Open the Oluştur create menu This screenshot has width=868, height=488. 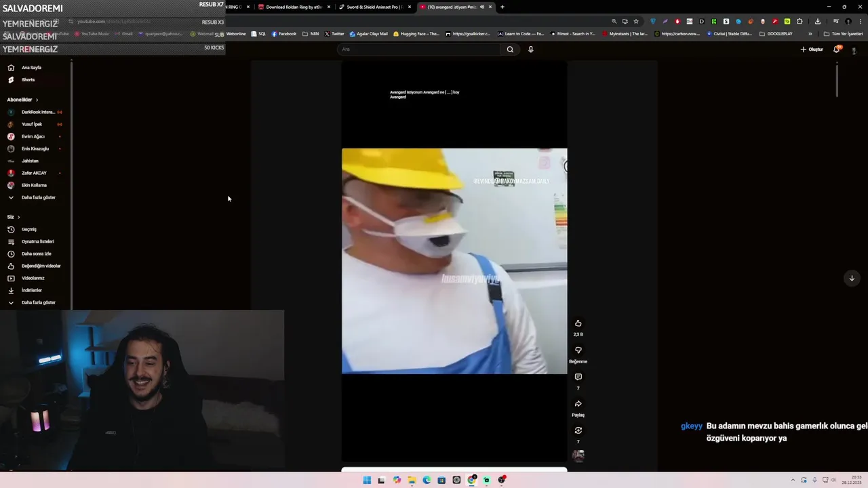[x=811, y=49]
